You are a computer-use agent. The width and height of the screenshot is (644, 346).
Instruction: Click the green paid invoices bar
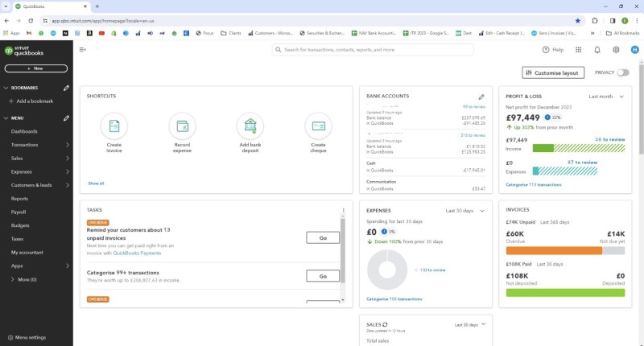(x=565, y=293)
